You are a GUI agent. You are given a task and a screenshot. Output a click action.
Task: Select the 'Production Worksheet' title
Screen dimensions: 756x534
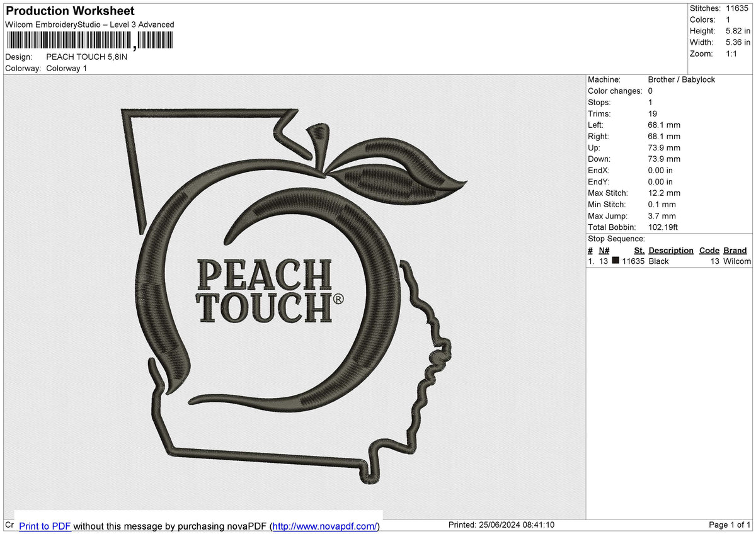tap(70, 11)
